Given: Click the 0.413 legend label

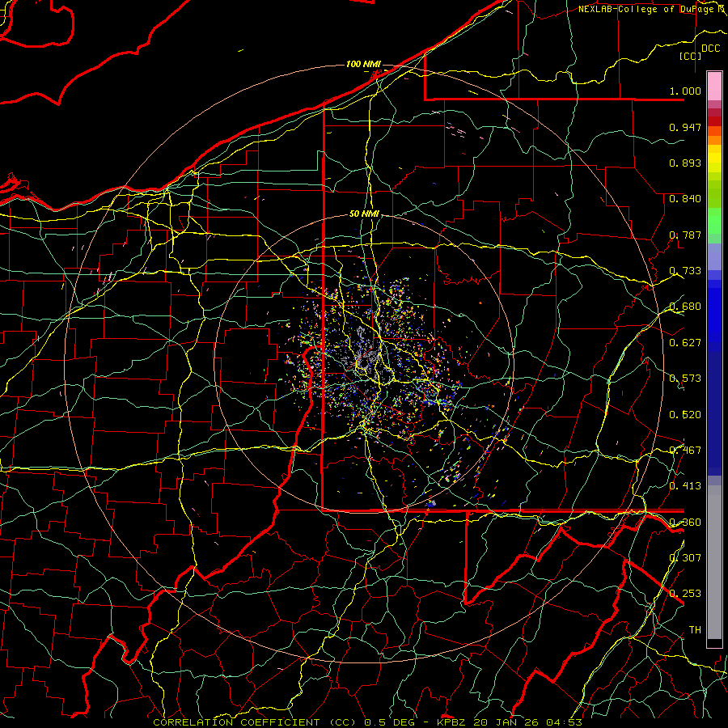Looking at the screenshot, I should tap(685, 486).
